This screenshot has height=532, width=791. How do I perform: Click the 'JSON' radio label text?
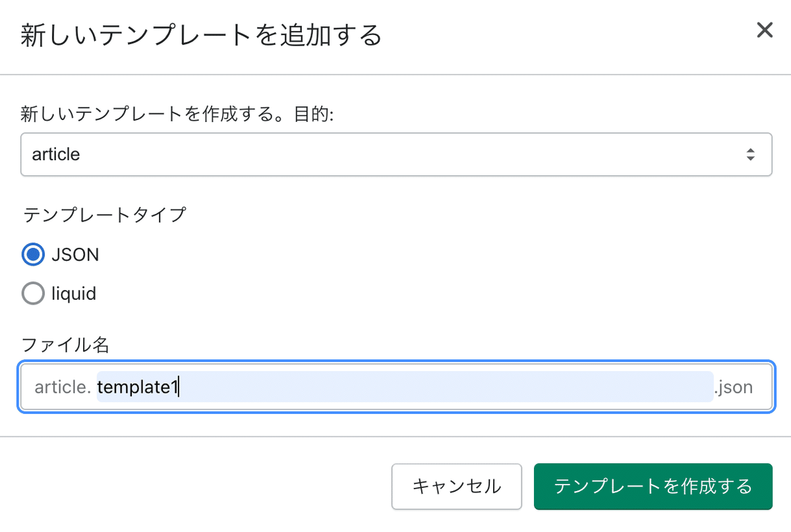tap(75, 254)
